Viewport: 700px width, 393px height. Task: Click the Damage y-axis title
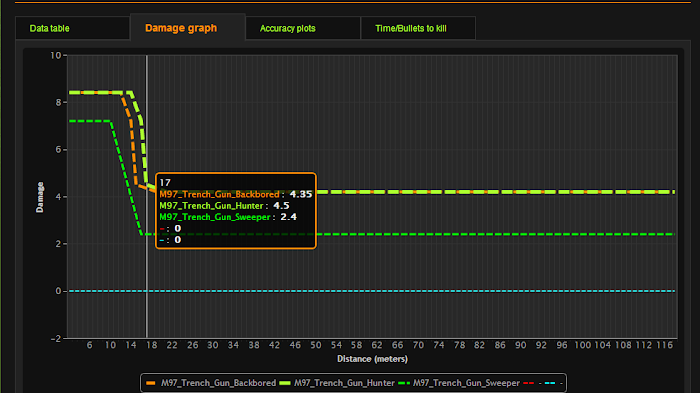(40, 197)
